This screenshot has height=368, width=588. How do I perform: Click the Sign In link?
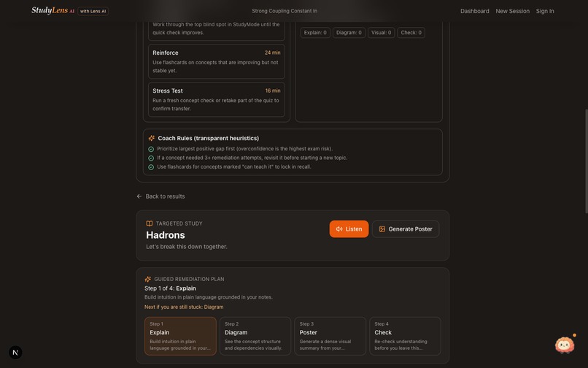[x=545, y=11]
